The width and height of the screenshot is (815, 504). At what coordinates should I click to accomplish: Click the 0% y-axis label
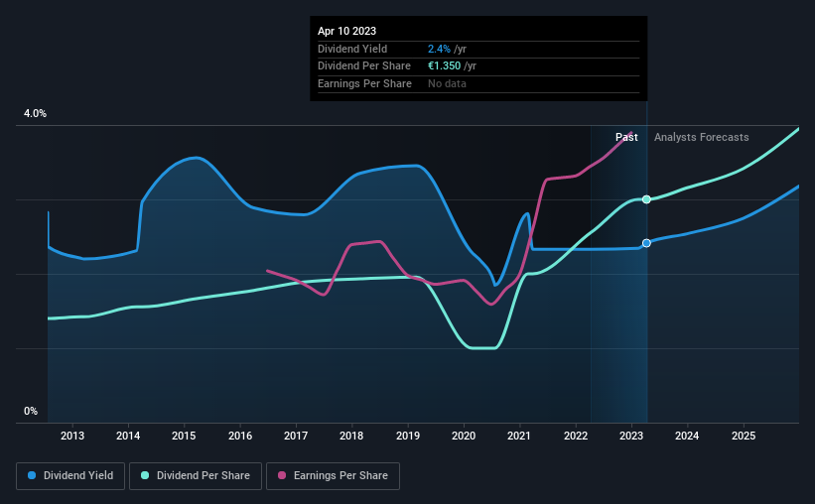pyautogui.click(x=31, y=412)
